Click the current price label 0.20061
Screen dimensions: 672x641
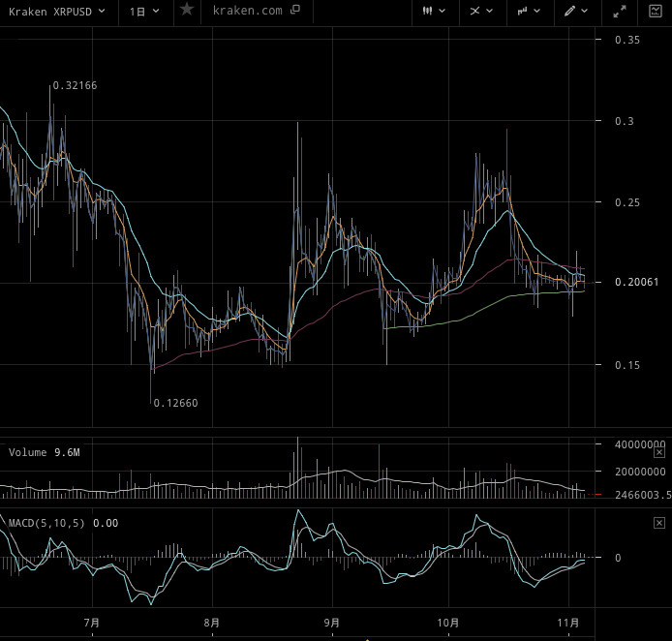pyautogui.click(x=636, y=282)
